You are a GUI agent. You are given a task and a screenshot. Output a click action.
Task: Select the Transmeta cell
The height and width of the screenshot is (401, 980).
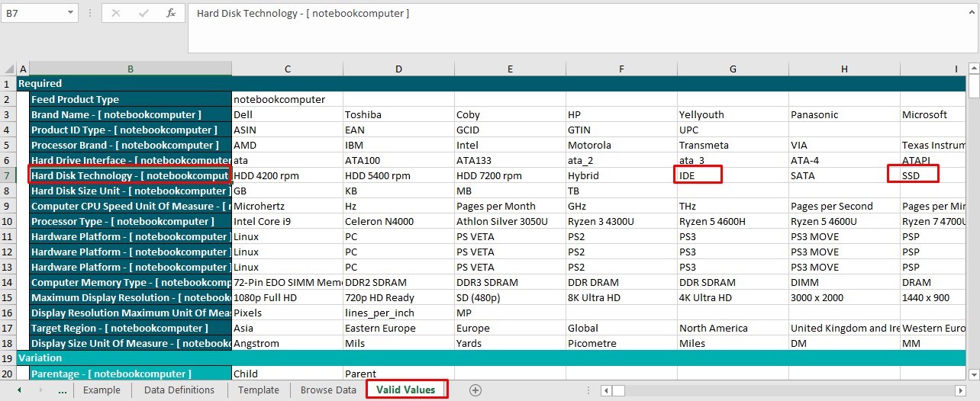click(x=733, y=145)
